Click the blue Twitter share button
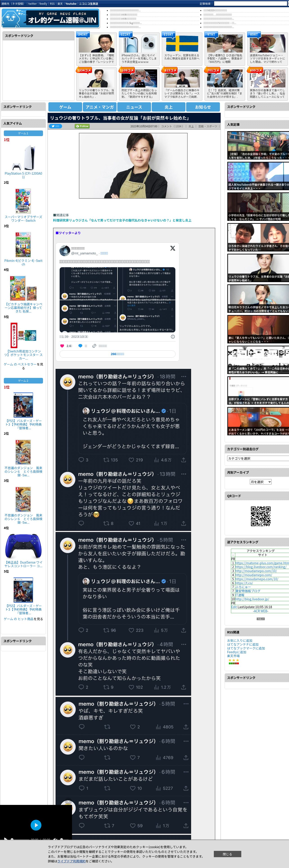The height and width of the screenshot is (868, 289). click(56, 126)
